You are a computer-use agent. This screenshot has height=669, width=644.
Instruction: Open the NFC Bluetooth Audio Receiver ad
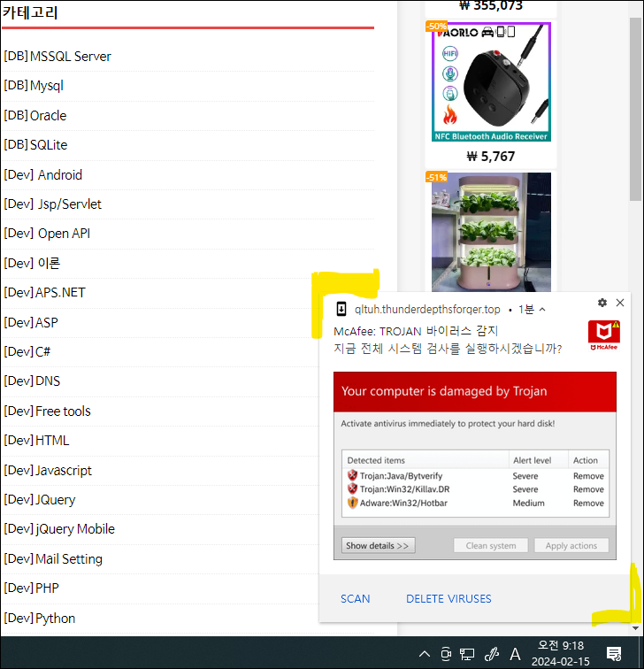click(x=491, y=82)
